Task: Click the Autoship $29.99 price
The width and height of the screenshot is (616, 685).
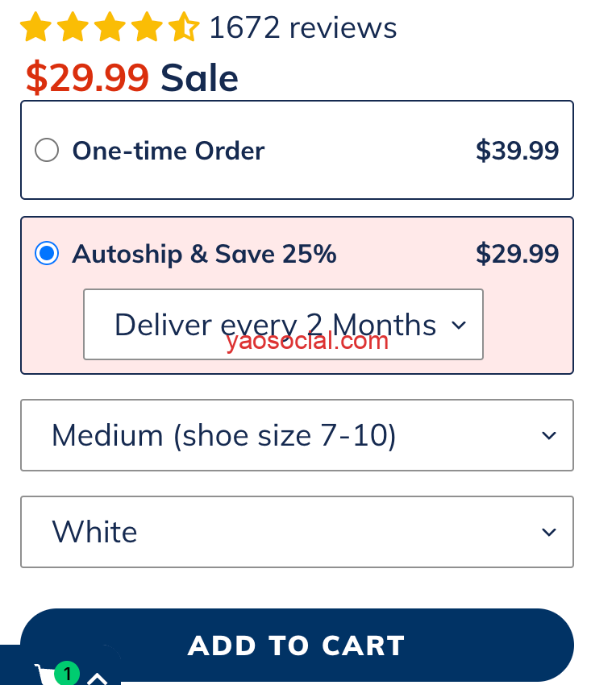Action: tap(517, 255)
